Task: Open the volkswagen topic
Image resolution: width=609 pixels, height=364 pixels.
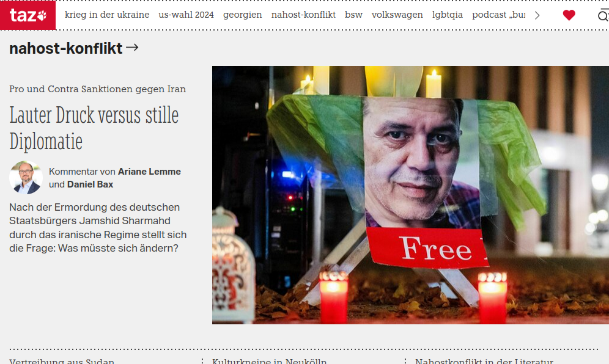Action: coord(397,15)
